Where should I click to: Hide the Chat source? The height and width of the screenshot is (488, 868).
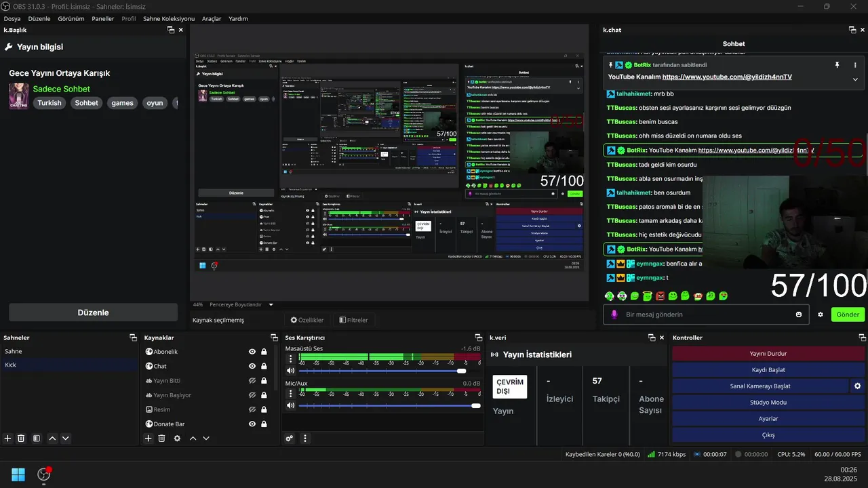[x=252, y=366]
